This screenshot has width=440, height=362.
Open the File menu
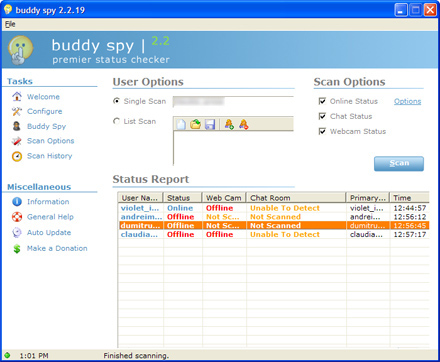(10, 24)
